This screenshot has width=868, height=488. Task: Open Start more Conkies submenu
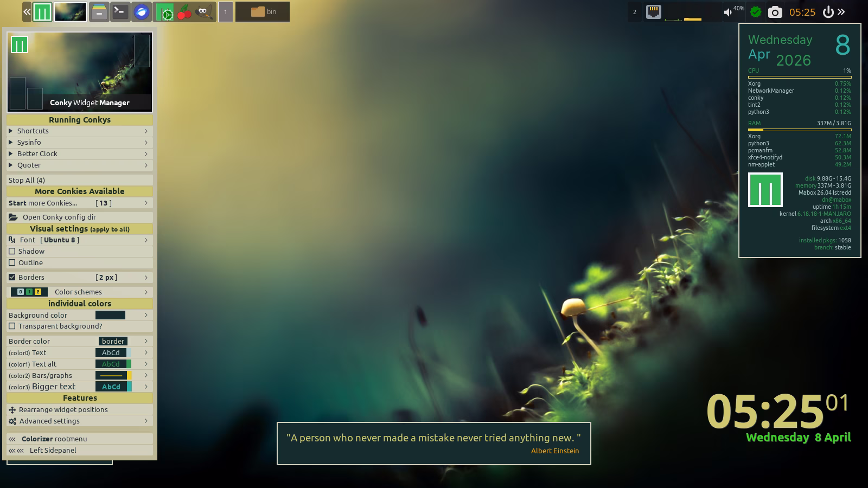[x=79, y=203]
